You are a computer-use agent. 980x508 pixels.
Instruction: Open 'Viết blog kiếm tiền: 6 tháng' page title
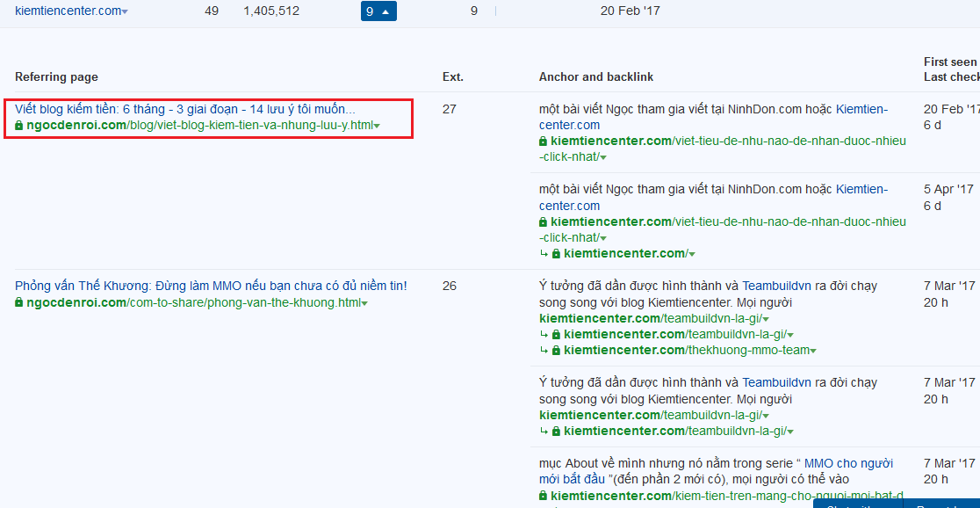click(185, 110)
